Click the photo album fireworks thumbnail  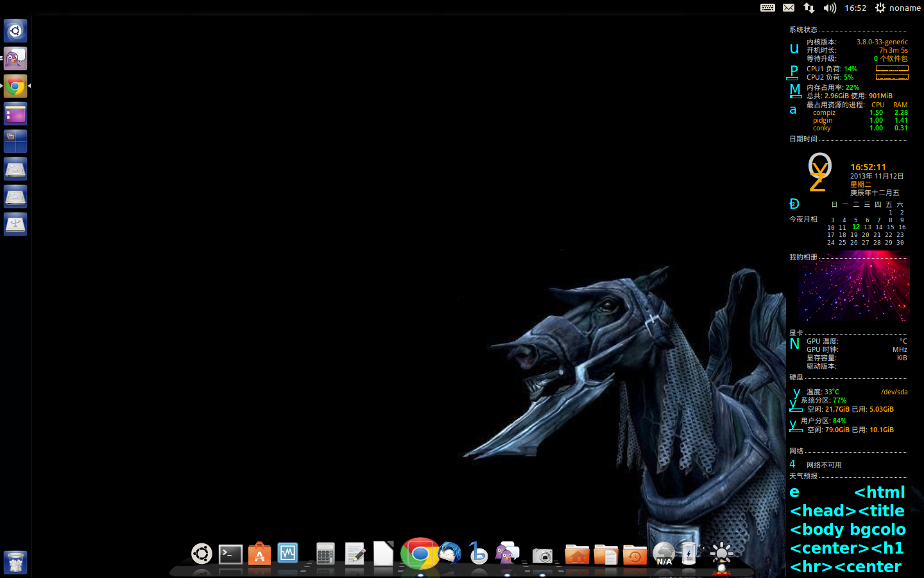(853, 286)
